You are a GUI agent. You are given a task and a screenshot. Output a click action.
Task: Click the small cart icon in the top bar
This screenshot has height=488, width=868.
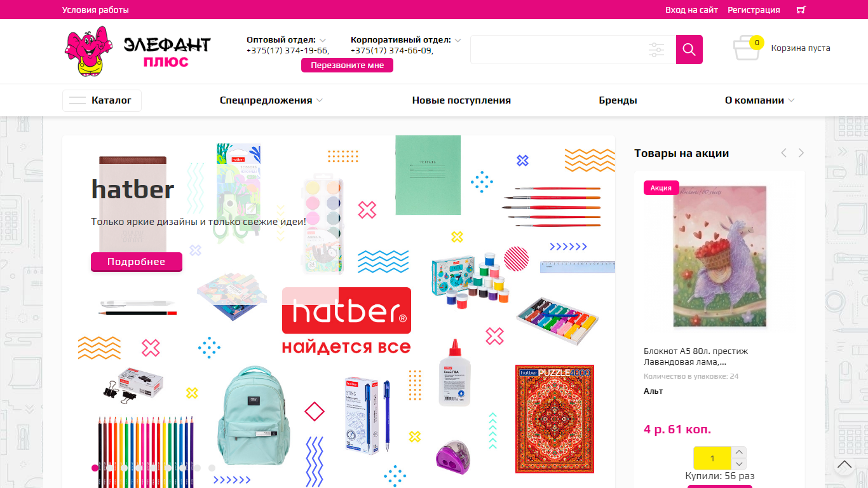(801, 10)
